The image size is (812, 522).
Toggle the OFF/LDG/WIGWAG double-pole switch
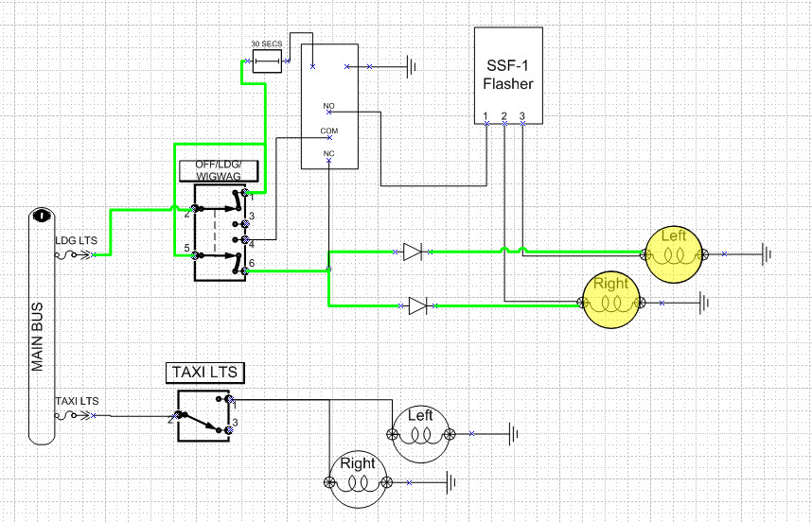tap(220, 233)
